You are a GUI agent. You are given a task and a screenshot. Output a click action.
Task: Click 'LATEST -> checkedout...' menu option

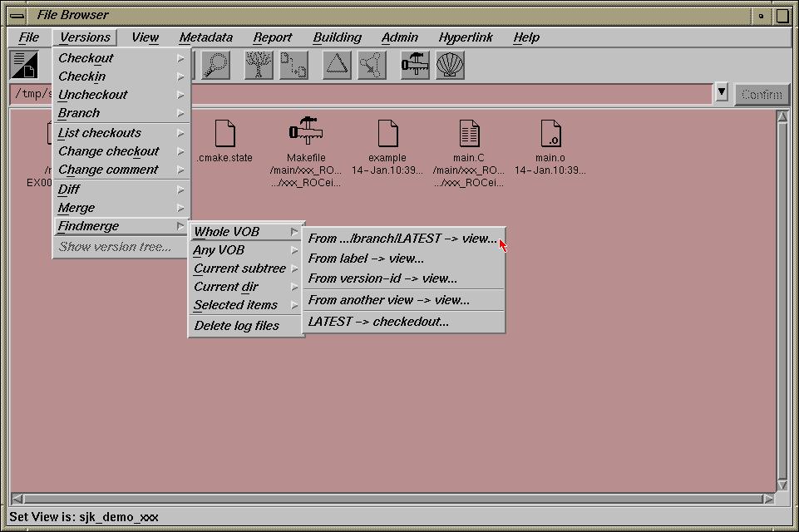pos(378,322)
